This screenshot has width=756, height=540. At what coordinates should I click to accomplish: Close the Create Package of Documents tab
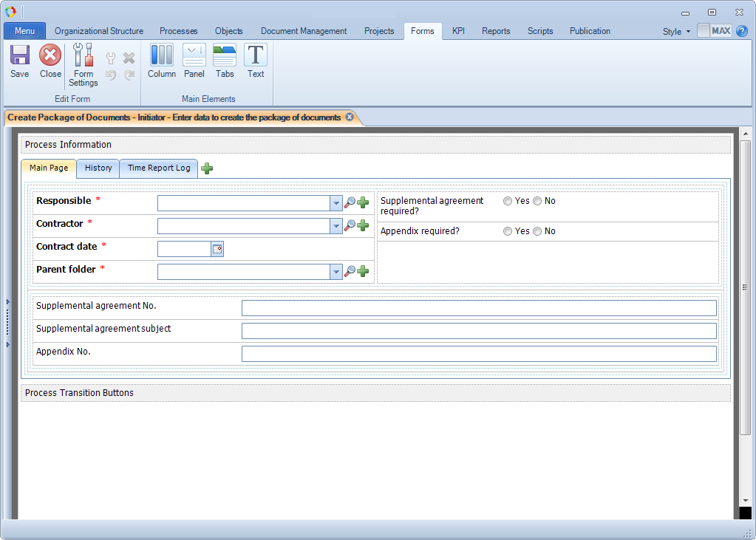point(350,117)
